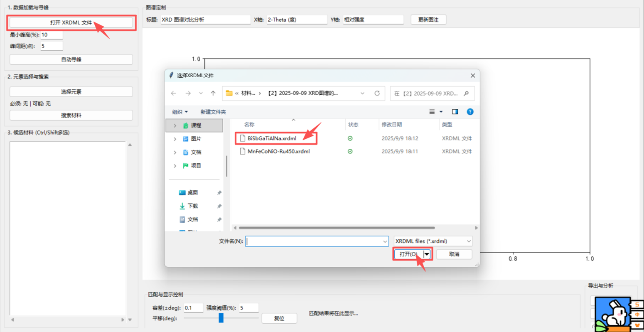Click the 自动寻峰 button
The height and width of the screenshot is (332, 644).
coord(71,59)
